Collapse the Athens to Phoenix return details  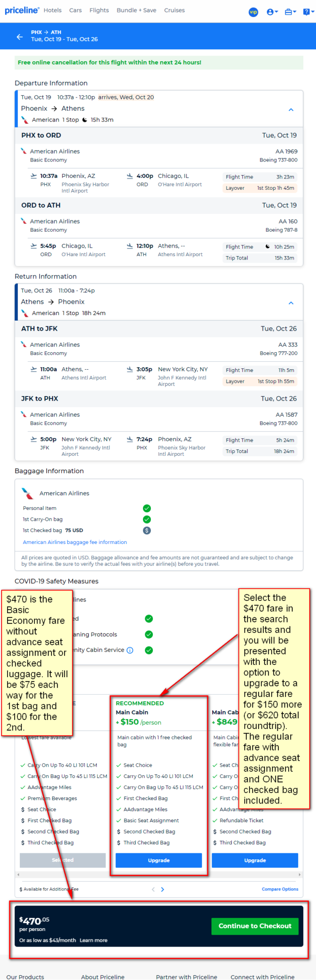click(x=291, y=303)
